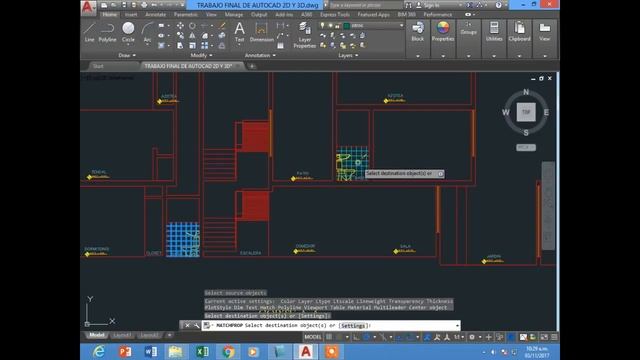Click the Table icon in Annotation panel
Screen dimensions: 640x360
pyautogui.click(x=280, y=46)
